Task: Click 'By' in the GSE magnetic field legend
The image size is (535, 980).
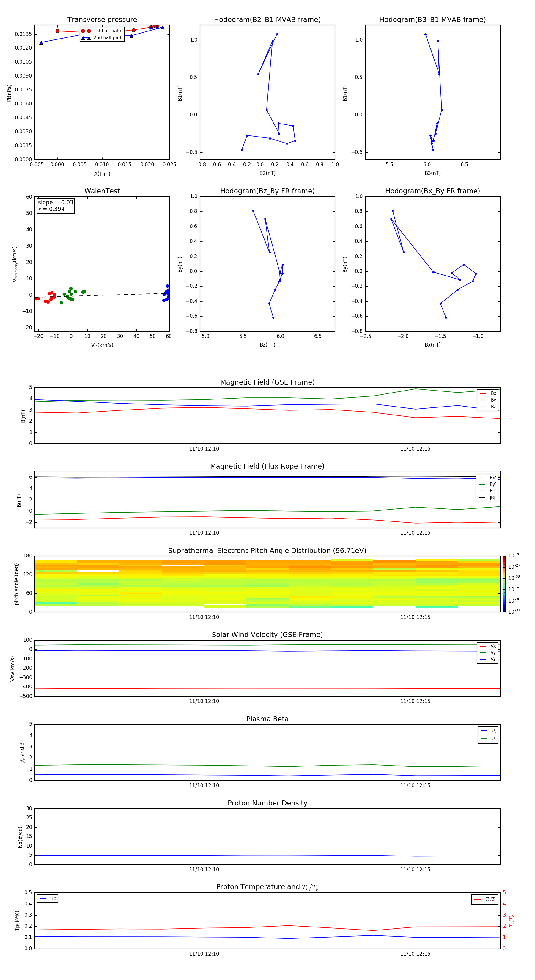Action: click(488, 400)
